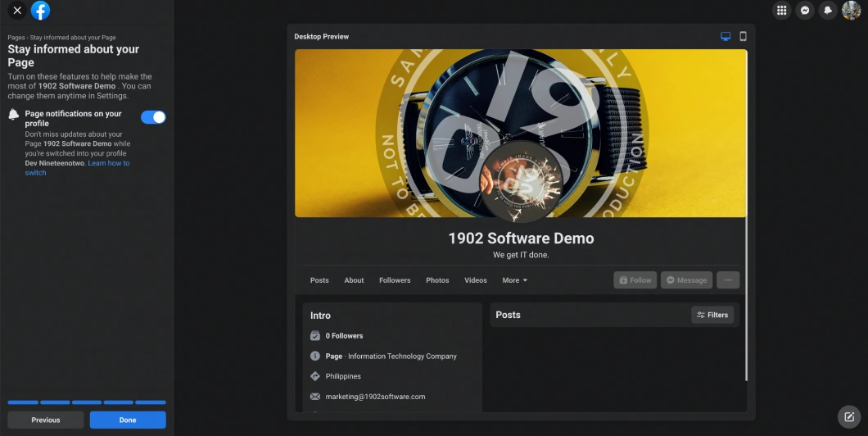Click the Information Technology Company text
868x436 pixels.
402,357
